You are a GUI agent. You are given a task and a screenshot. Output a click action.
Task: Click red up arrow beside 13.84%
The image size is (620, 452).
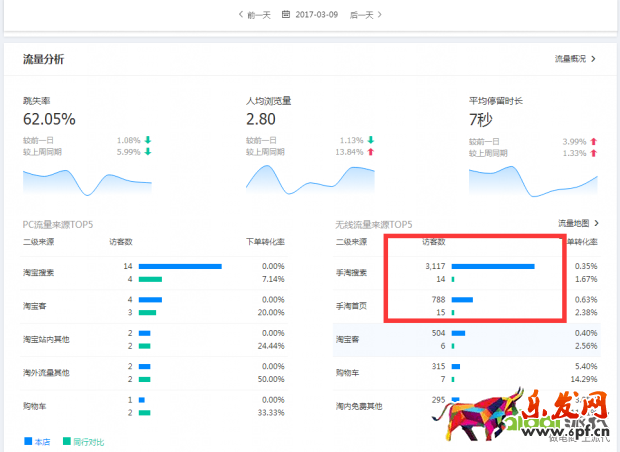[x=371, y=151]
